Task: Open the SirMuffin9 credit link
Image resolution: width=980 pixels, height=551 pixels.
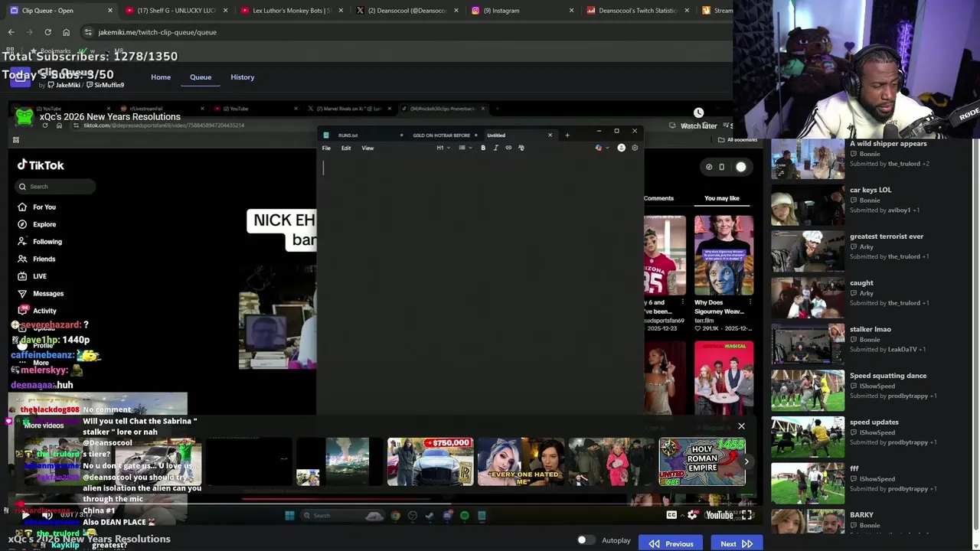Action: [x=106, y=85]
